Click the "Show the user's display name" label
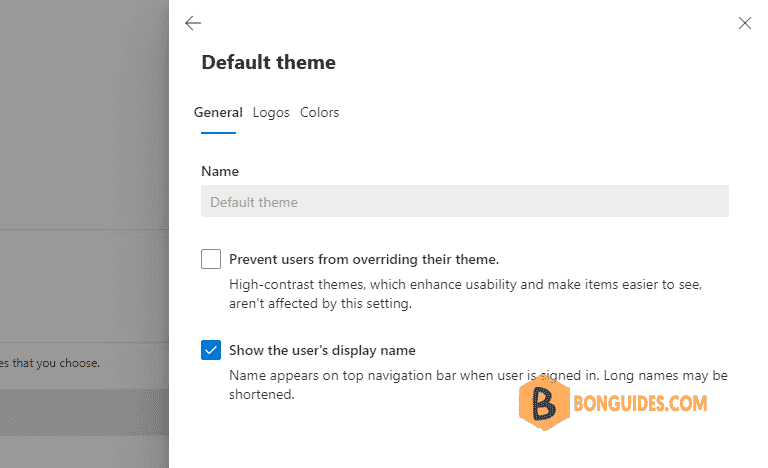This screenshot has height=468, width=768. [x=322, y=350]
